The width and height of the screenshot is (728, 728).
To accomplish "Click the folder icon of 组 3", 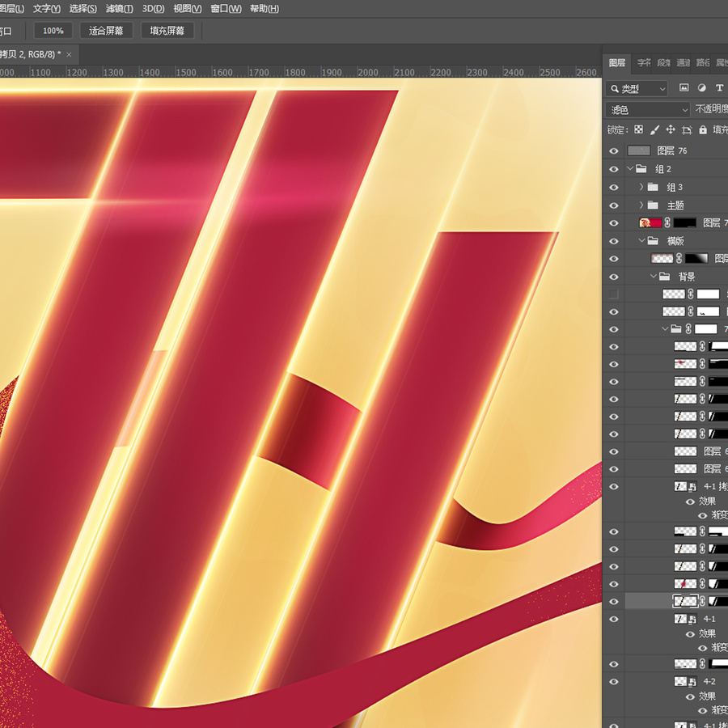I will click(653, 187).
